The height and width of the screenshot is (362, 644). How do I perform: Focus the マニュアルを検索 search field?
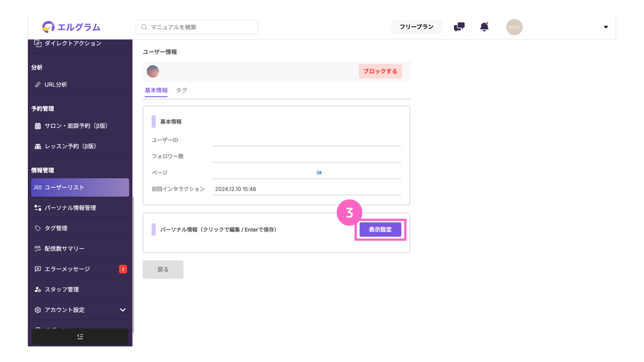tap(197, 27)
